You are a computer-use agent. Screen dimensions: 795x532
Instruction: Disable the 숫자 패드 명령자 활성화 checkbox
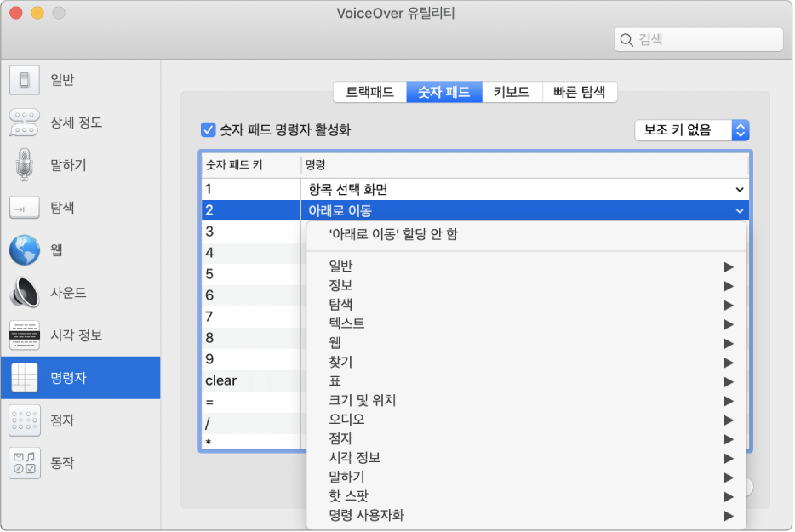click(x=206, y=129)
